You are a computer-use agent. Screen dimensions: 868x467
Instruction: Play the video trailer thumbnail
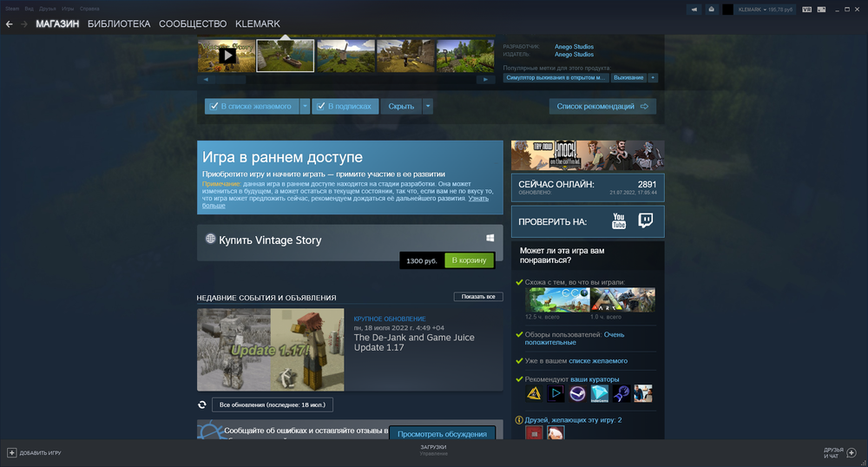(227, 56)
